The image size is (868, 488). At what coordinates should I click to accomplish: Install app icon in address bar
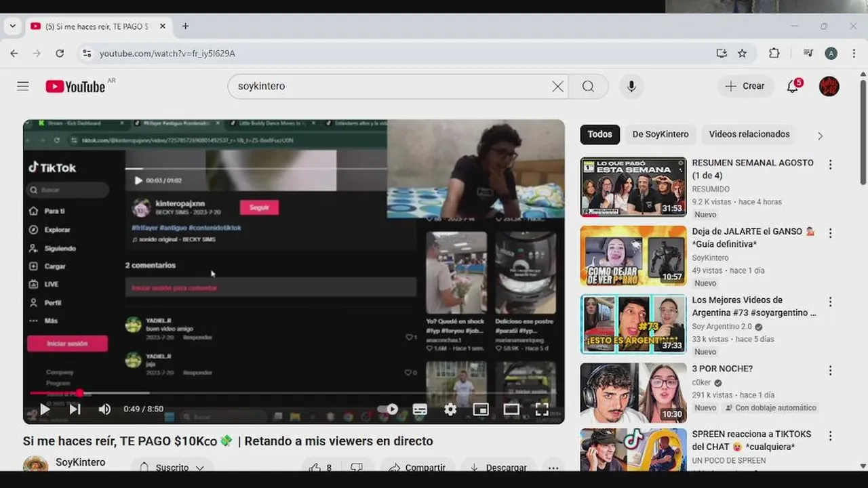[x=722, y=53]
